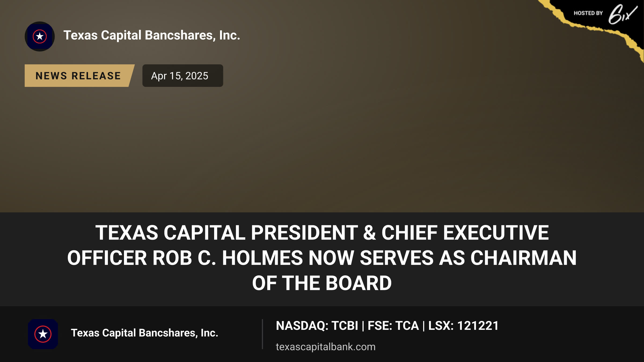This screenshot has width=644, height=362.
Task: Click the footer Texas Capital Bancshares, Inc. name
Action: 144,333
